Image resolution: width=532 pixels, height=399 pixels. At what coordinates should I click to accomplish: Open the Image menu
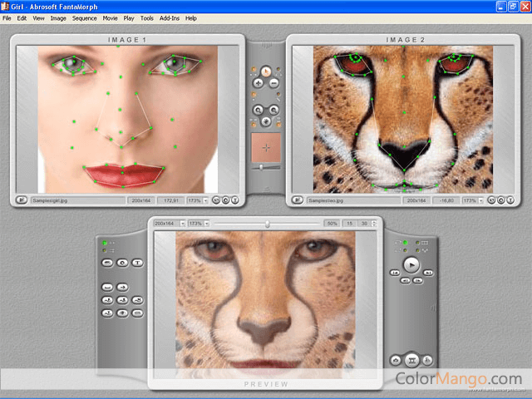tap(58, 18)
